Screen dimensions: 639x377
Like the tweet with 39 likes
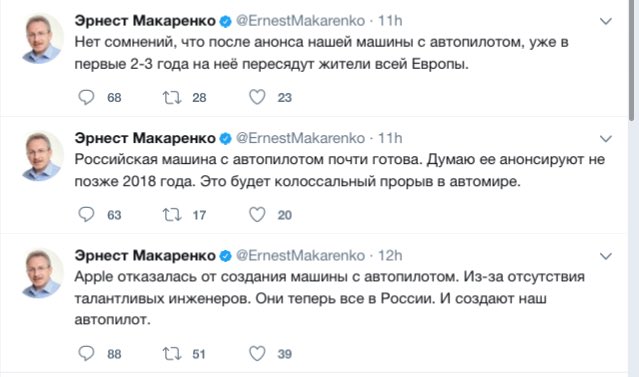pyautogui.click(x=257, y=353)
